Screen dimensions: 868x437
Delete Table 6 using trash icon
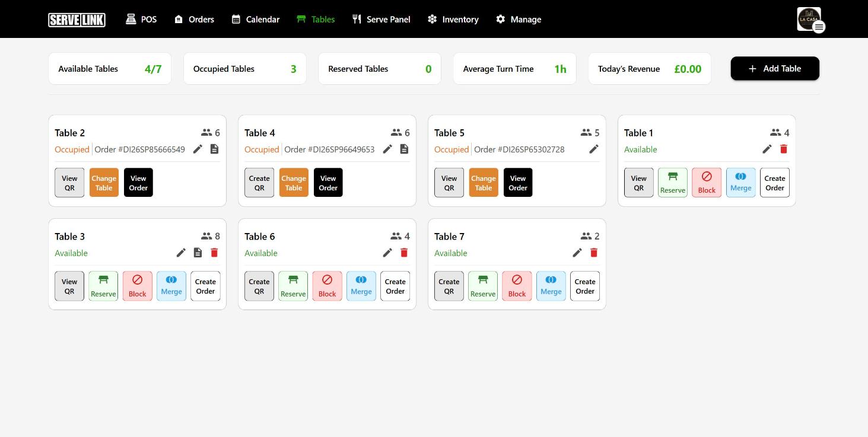click(x=404, y=253)
